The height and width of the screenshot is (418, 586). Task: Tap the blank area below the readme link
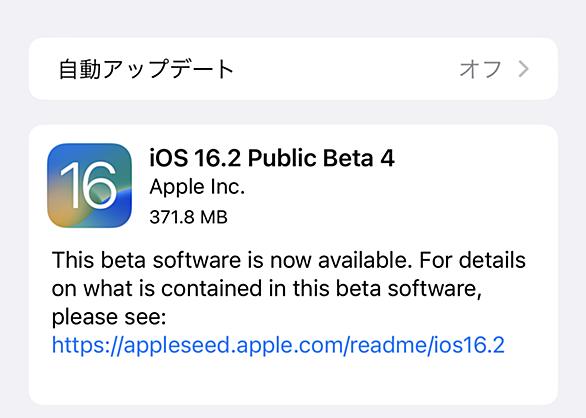click(293, 379)
